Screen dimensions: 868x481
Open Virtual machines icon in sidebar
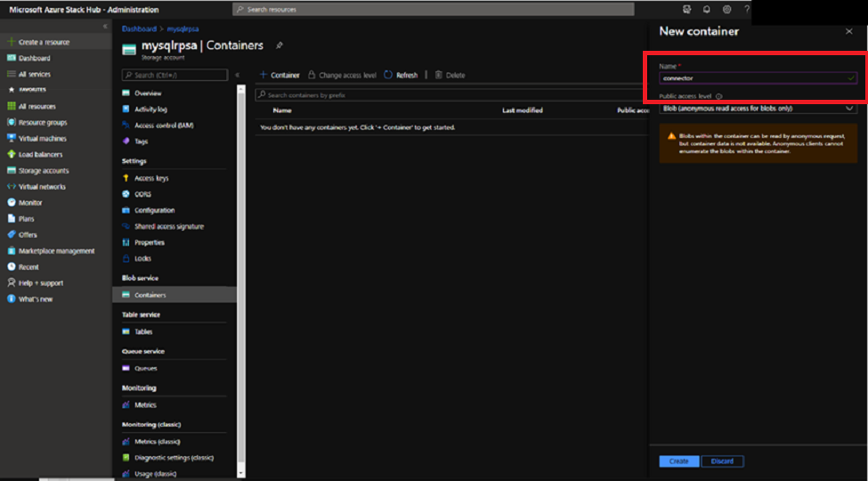tap(11, 139)
